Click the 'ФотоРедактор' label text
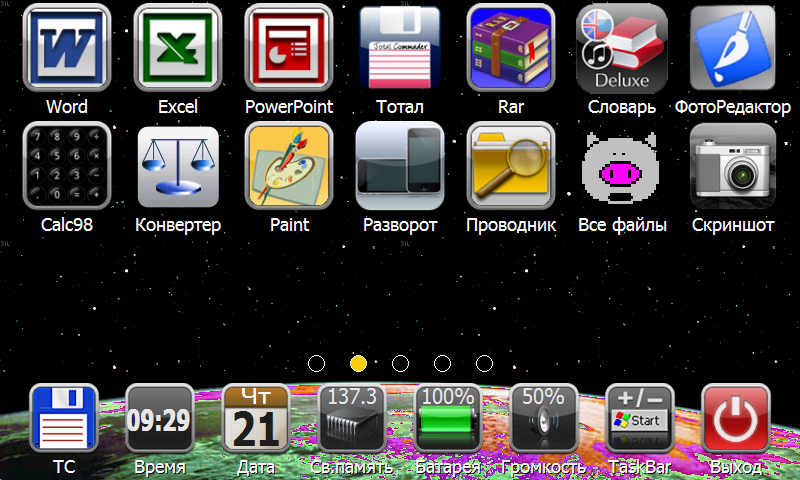 [x=733, y=107]
